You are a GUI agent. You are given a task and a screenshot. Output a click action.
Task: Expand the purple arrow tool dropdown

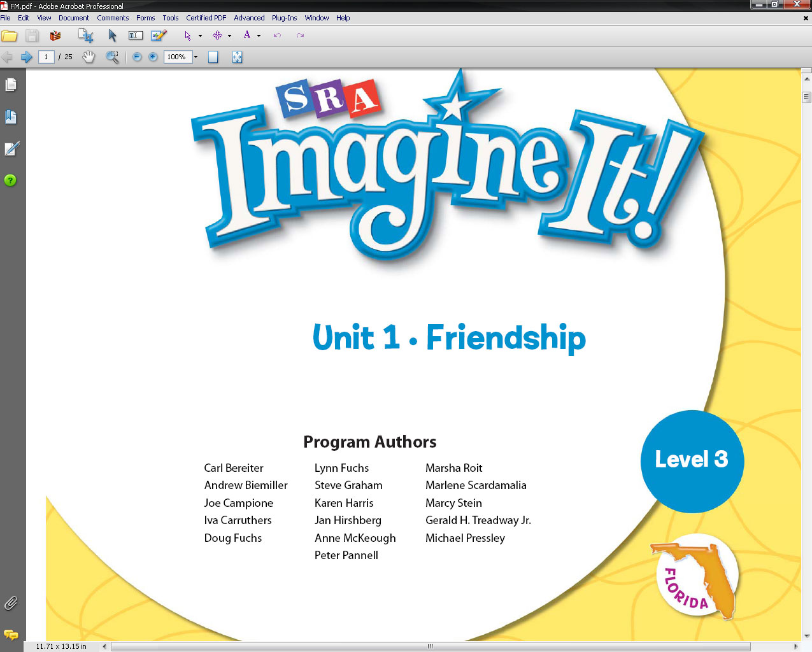pos(200,36)
